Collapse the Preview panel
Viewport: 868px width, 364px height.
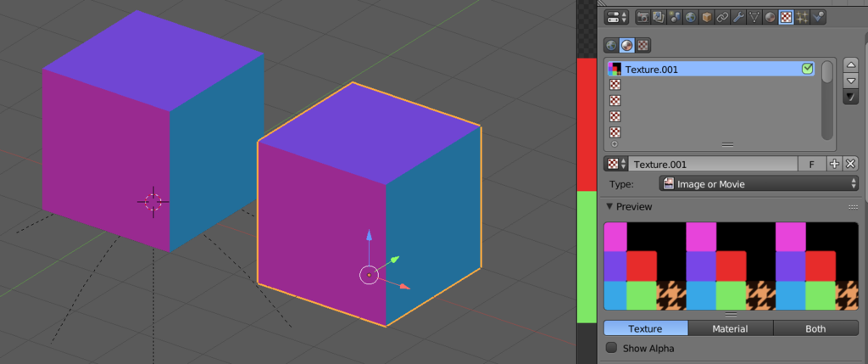pos(609,206)
